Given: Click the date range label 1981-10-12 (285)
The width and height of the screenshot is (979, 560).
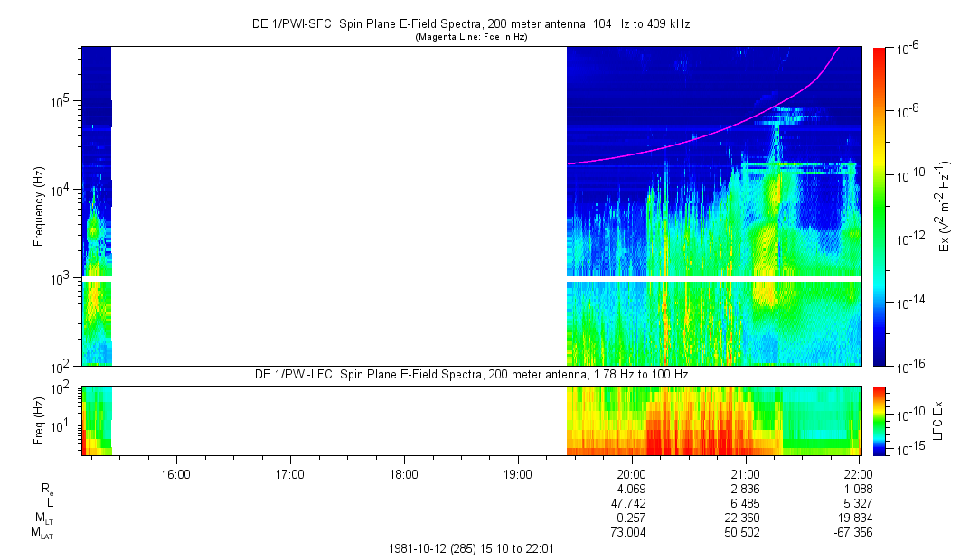Looking at the screenshot, I should tap(470, 548).
